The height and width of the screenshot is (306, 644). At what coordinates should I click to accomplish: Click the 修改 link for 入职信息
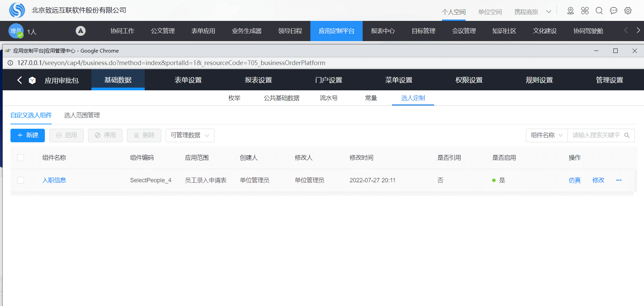point(598,180)
